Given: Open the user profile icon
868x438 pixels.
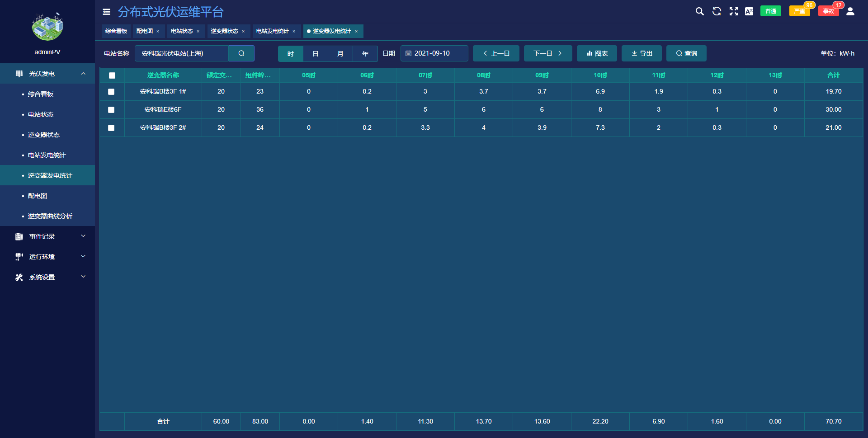Looking at the screenshot, I should tap(850, 12).
